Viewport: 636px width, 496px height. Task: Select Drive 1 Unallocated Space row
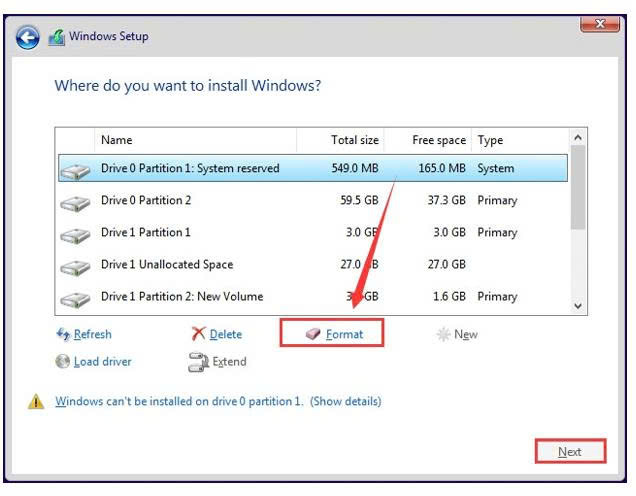(x=313, y=264)
